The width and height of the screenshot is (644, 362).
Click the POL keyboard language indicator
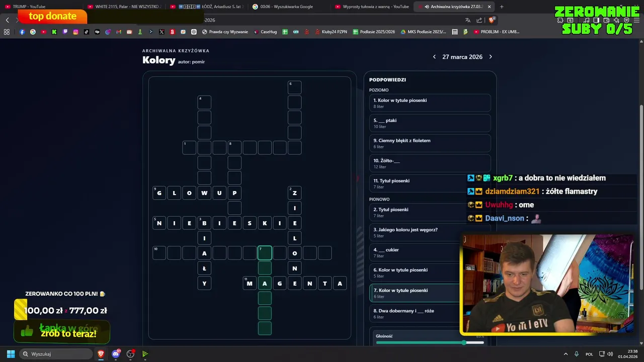click(x=589, y=354)
